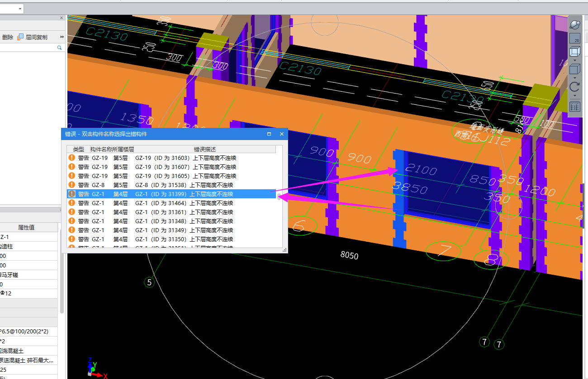Click 层间复制 button label
This screenshot has height=379, width=588.
pos(36,37)
